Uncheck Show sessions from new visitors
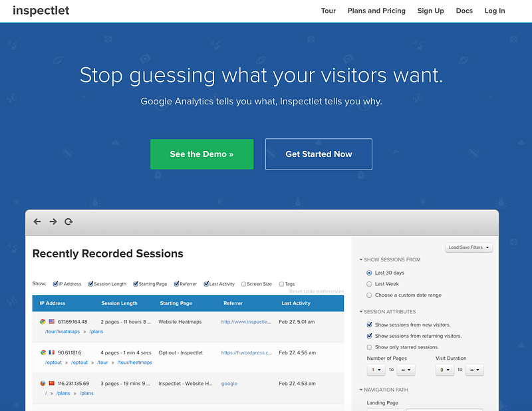Viewport: 532px width, 411px height. click(369, 325)
